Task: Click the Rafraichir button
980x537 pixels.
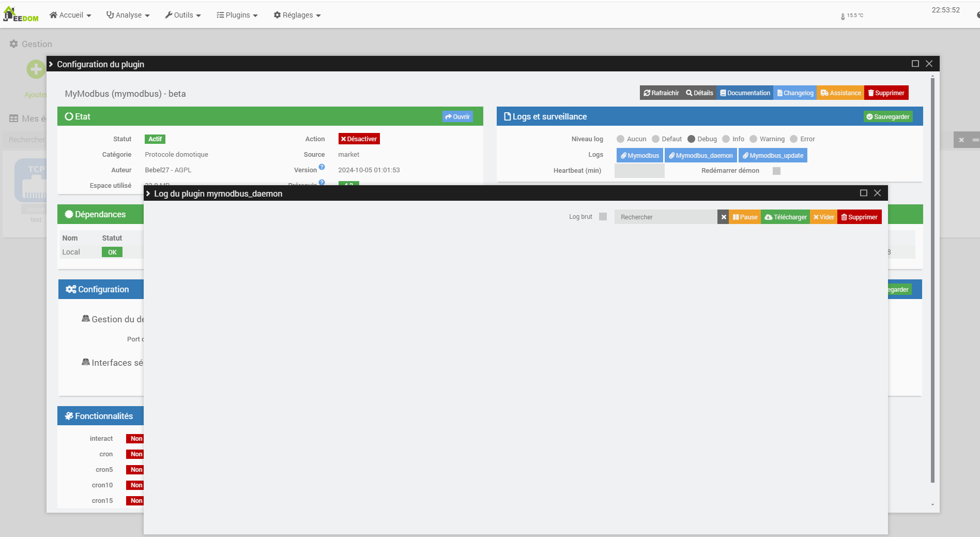Action: 661,93
